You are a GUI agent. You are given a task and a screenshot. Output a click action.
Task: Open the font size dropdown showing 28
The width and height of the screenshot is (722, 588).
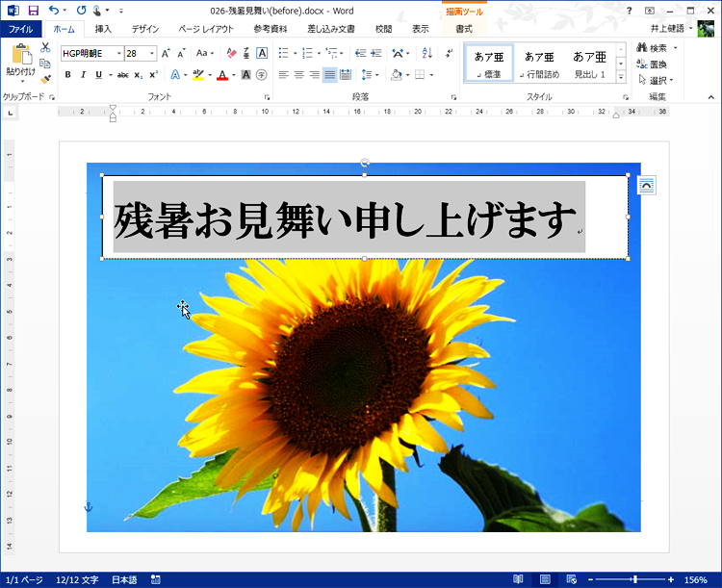151,54
